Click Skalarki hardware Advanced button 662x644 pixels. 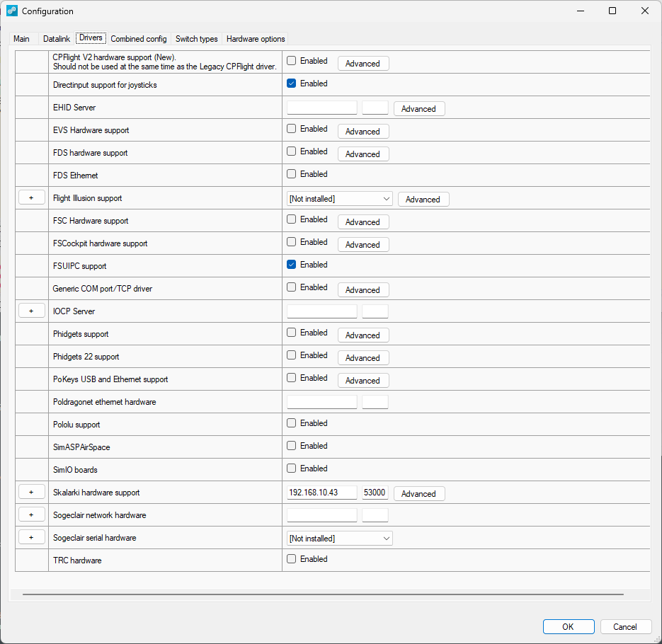click(x=419, y=494)
